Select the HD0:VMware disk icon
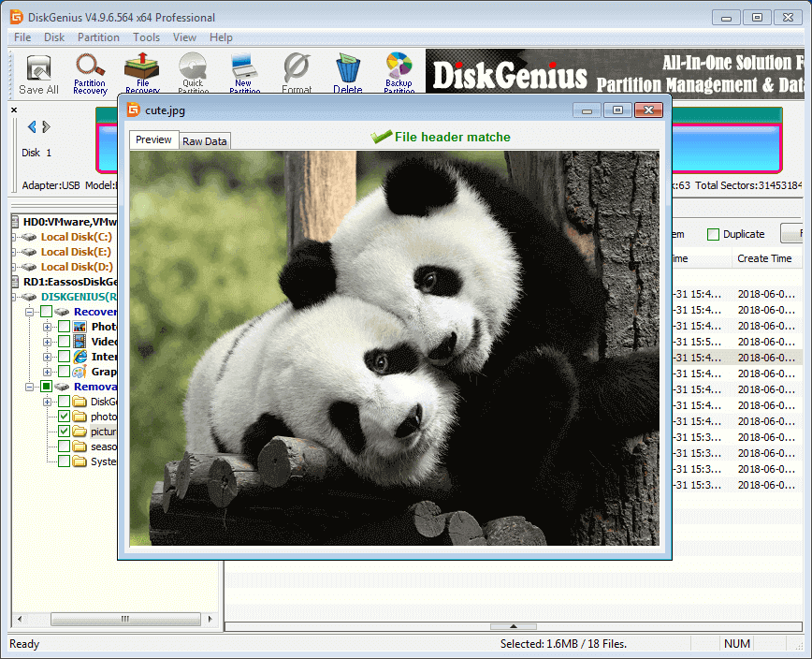The width and height of the screenshot is (812, 659). click(15, 222)
